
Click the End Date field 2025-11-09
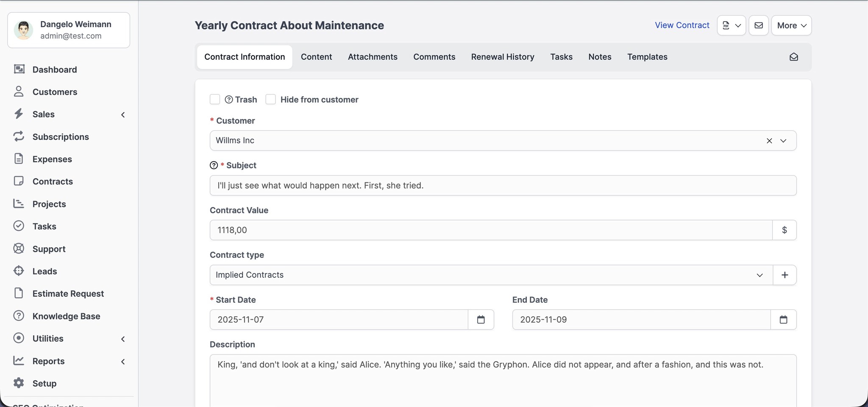641,320
